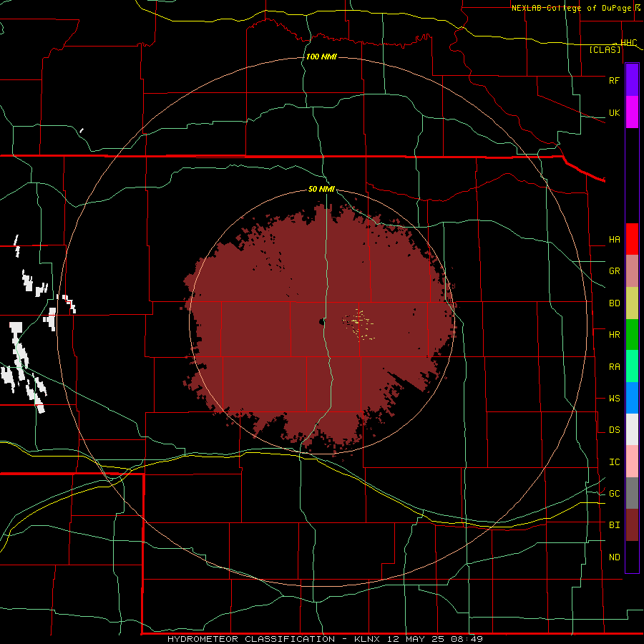The image size is (644, 644).
Task: Click the DS legend label
Action: pos(614,430)
